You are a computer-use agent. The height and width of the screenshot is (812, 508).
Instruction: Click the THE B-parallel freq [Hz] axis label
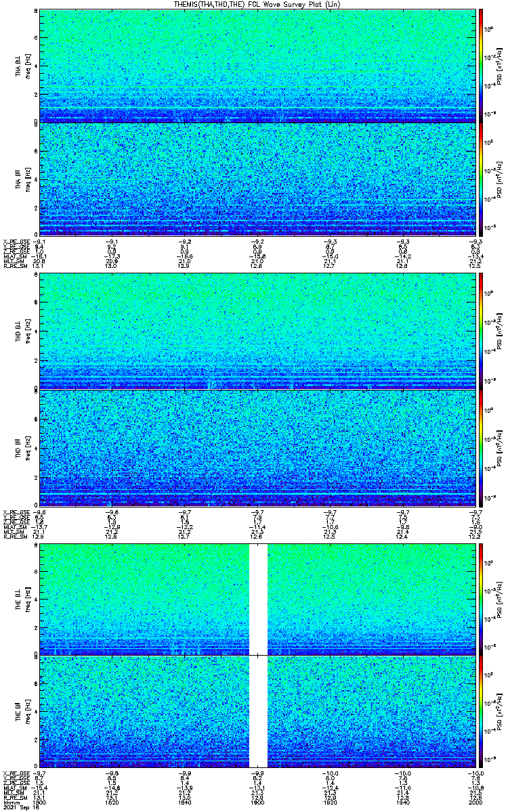28,712
